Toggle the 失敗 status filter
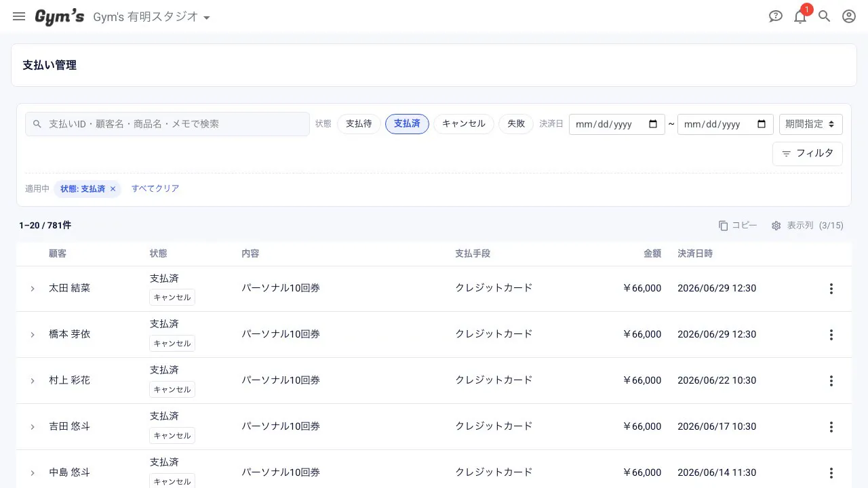The image size is (868, 488). tap(516, 124)
